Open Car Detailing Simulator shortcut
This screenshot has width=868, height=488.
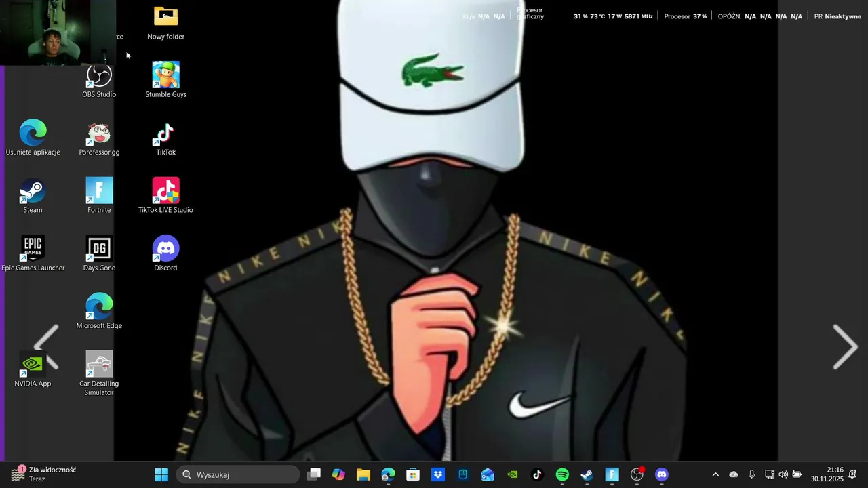pyautogui.click(x=99, y=374)
